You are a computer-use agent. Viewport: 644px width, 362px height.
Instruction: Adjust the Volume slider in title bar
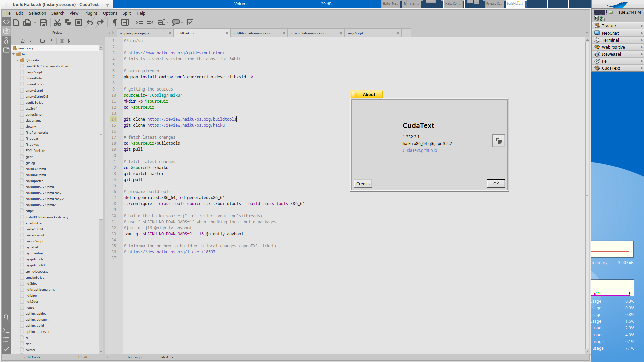click(247, 4)
